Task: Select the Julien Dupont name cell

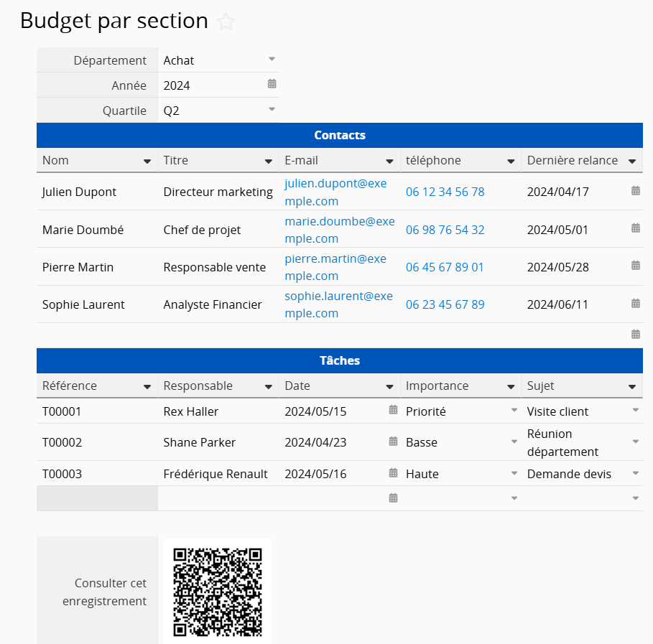Action: click(97, 192)
